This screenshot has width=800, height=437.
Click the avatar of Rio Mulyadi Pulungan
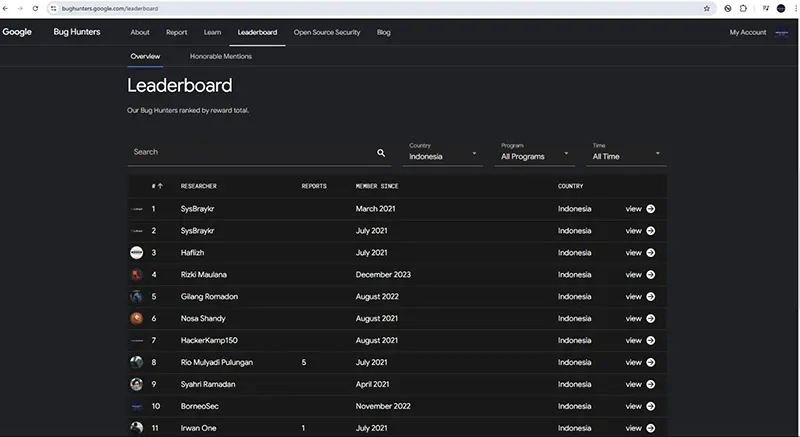(136, 362)
